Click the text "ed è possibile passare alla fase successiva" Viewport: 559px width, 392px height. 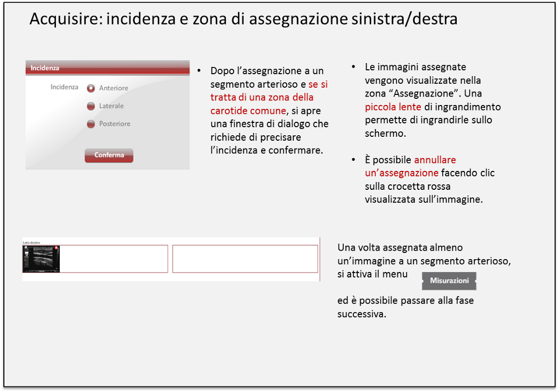pos(406,307)
